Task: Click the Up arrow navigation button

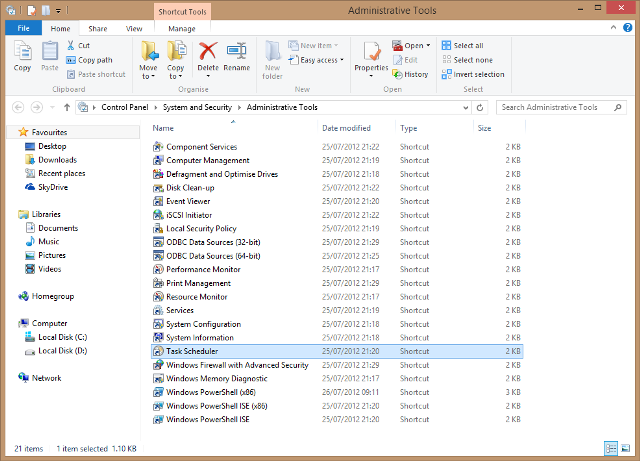Action: (x=67, y=107)
